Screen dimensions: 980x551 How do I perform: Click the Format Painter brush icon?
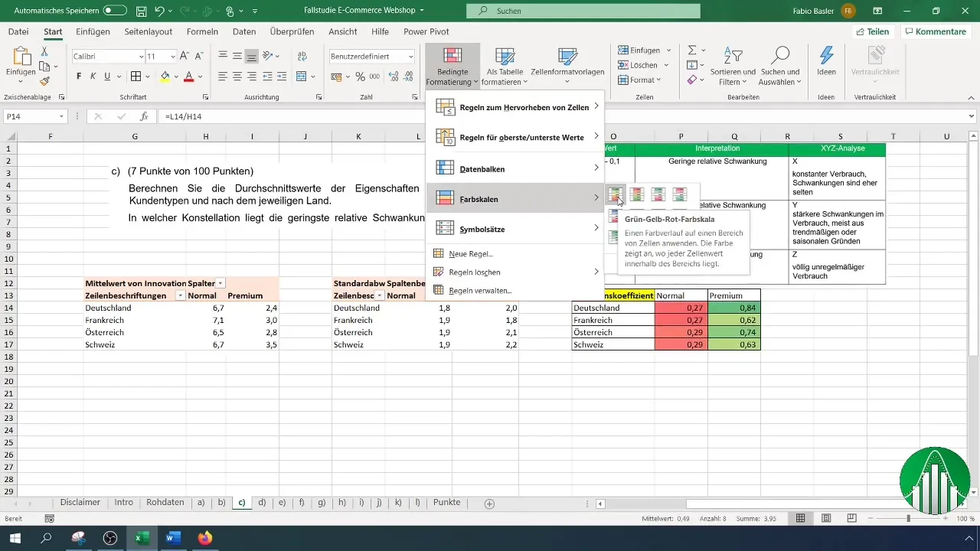(44, 80)
